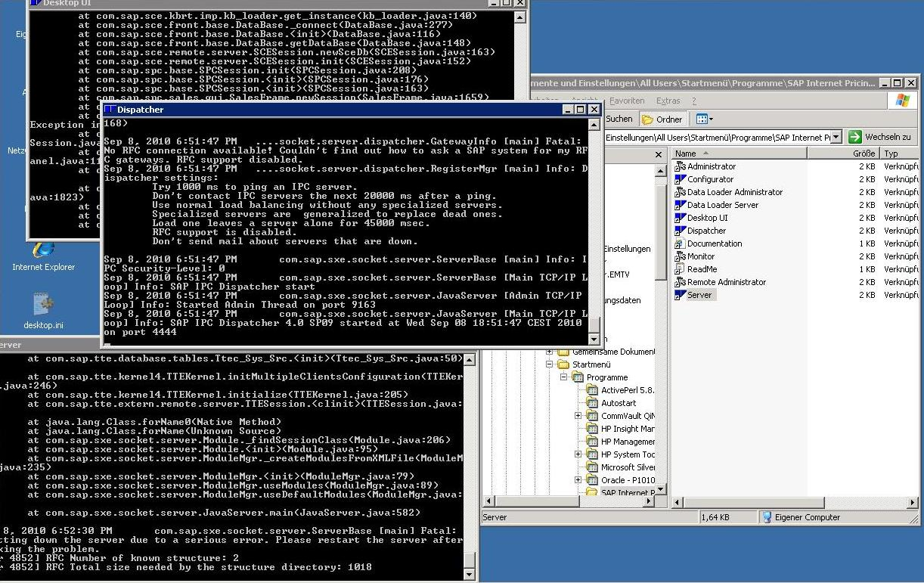Viewport: 924px width, 583px height.
Task: Select the ActivePerl folder in tree
Action: tap(620, 390)
